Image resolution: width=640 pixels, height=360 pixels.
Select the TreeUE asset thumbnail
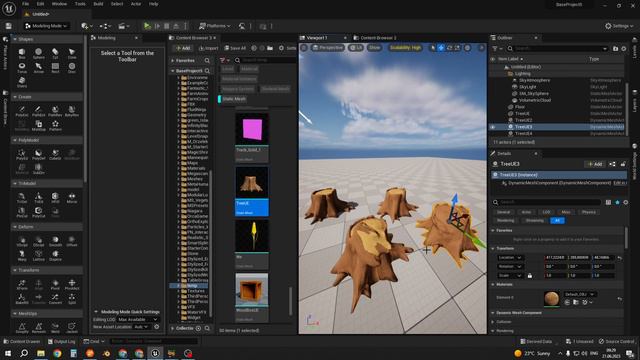click(252, 182)
